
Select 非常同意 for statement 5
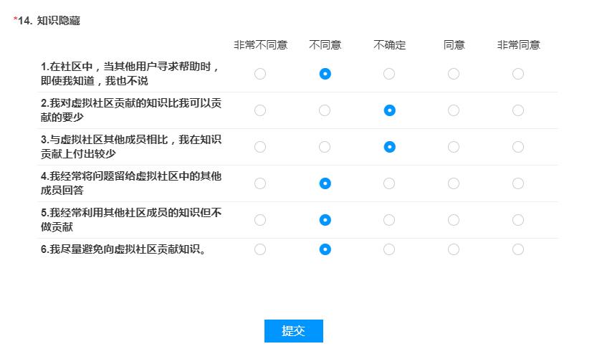pyautogui.click(x=518, y=220)
